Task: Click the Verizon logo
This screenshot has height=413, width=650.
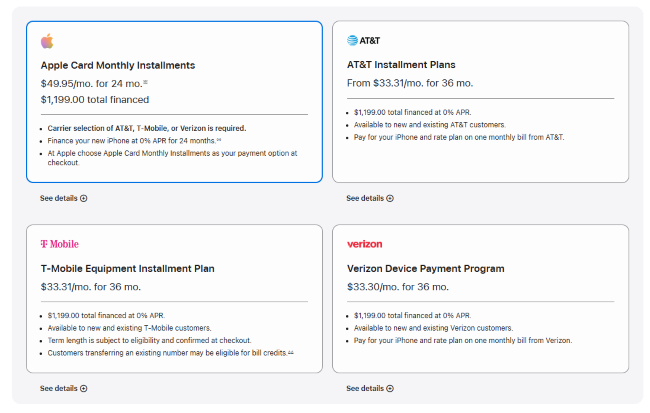Action: 364,244
